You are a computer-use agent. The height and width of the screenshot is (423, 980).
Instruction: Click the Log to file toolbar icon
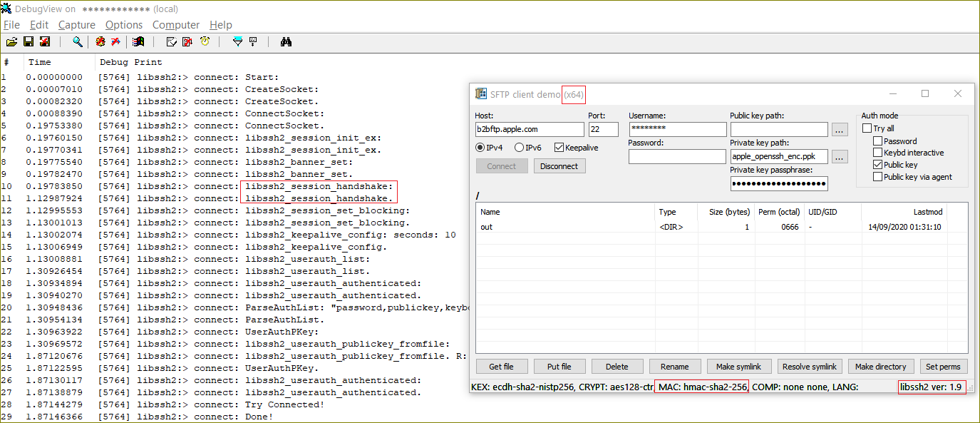point(44,42)
